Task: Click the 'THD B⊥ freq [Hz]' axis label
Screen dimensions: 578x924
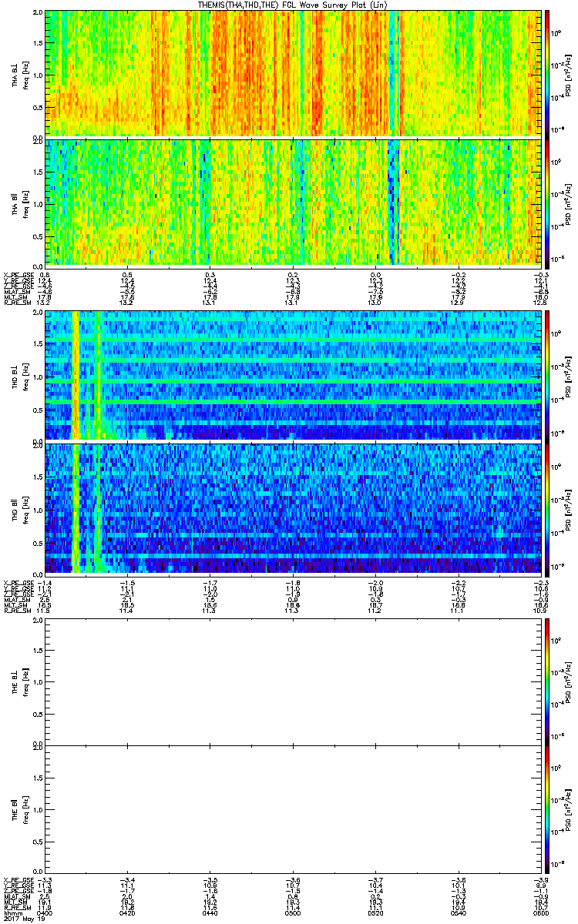Action: [x=21, y=375]
